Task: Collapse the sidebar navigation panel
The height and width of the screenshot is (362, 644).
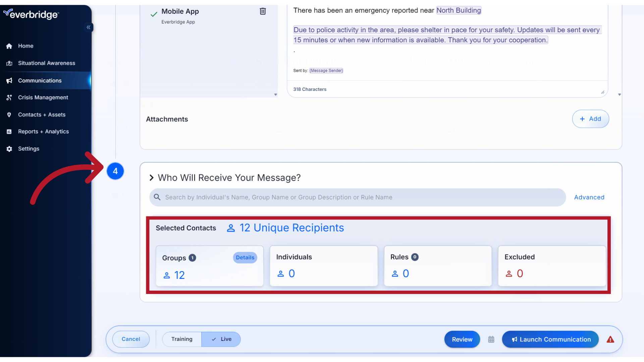Action: [89, 27]
